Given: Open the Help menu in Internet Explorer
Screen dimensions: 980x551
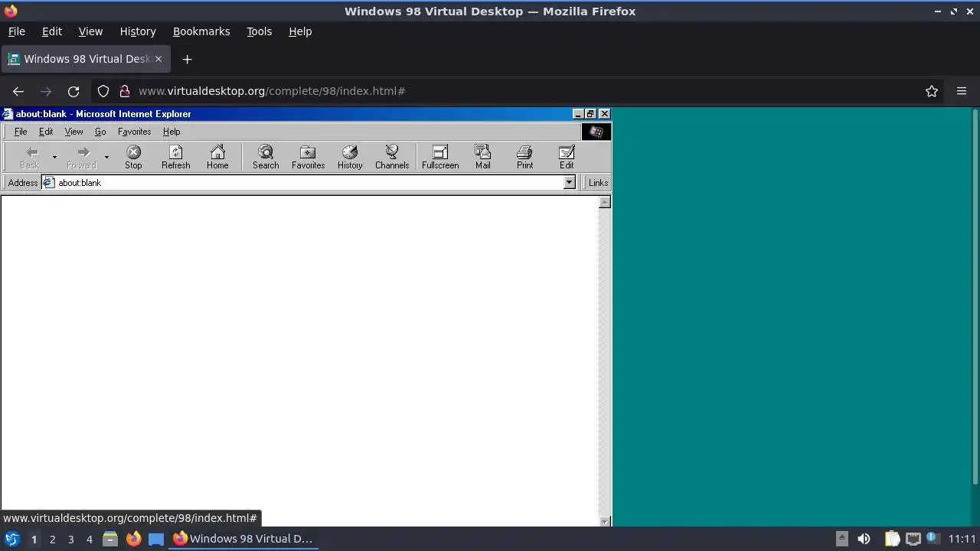Looking at the screenshot, I should pyautogui.click(x=171, y=132).
